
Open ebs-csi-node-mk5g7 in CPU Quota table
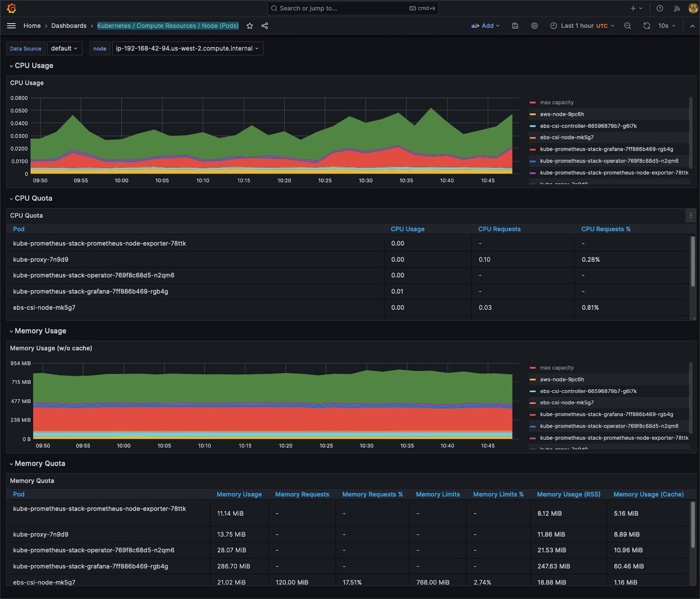click(x=44, y=308)
